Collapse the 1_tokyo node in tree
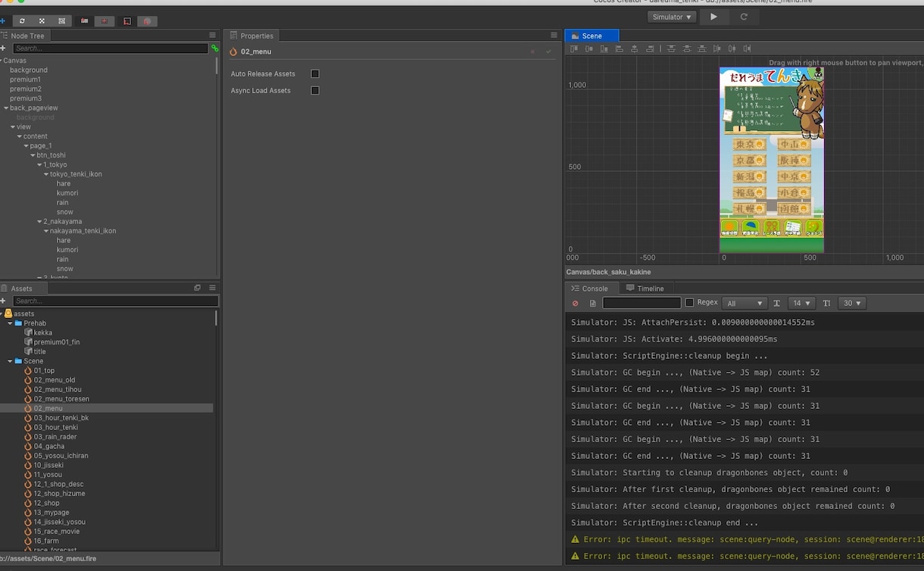This screenshot has height=571, width=924. tap(39, 165)
